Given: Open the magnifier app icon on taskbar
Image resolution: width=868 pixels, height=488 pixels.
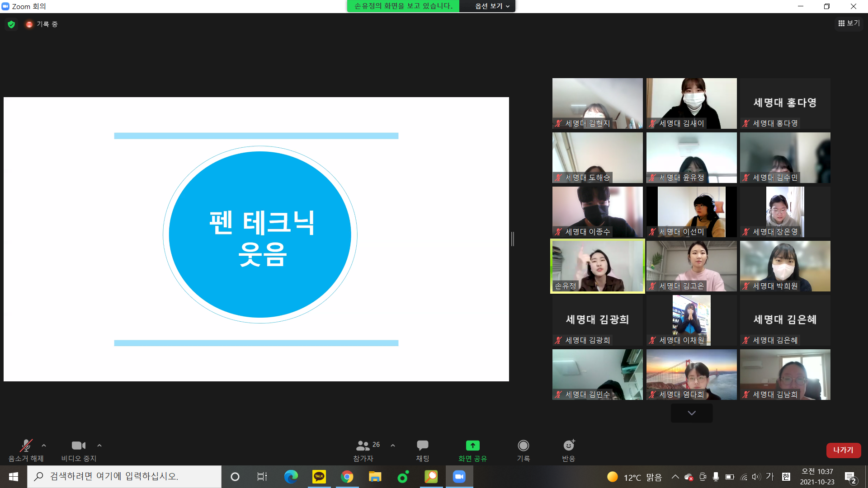Looking at the screenshot, I should click(x=431, y=477).
